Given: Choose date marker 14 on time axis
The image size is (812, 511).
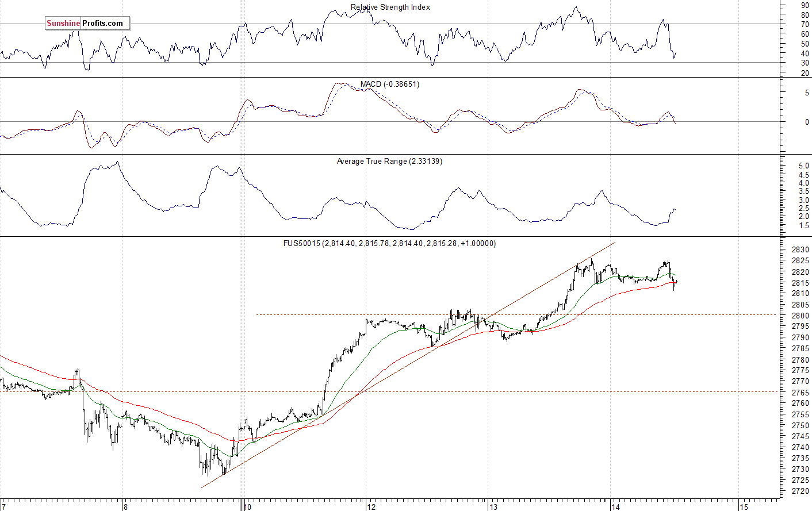Looking at the screenshot, I should pos(616,507).
